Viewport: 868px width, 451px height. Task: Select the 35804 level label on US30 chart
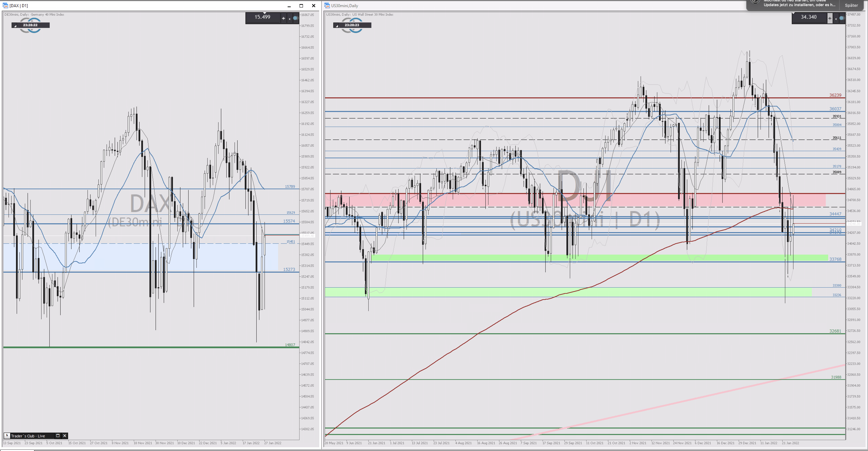(837, 125)
